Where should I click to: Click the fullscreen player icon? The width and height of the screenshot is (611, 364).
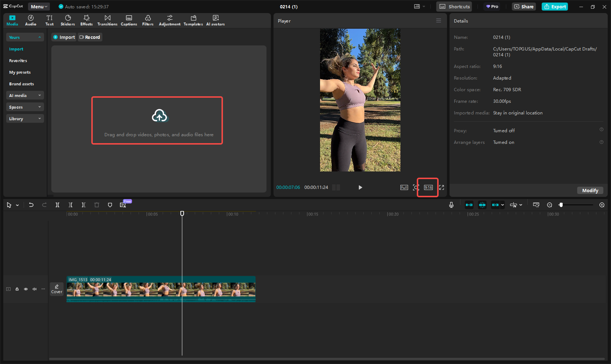point(442,187)
